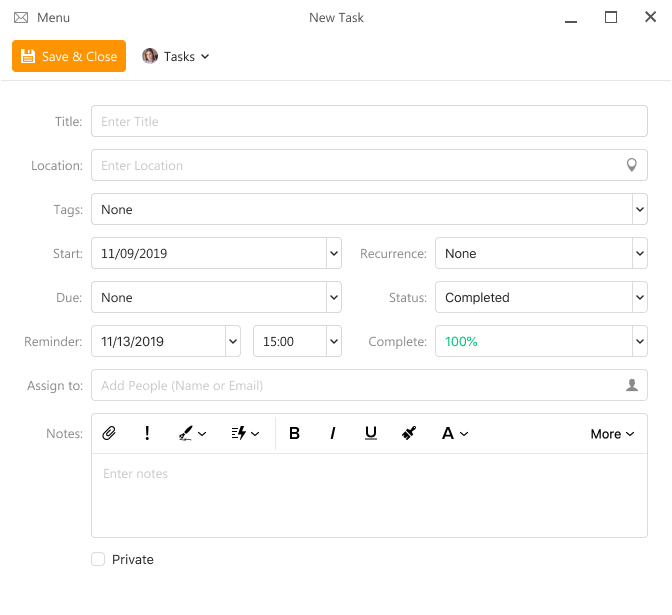Click the user avatar next to Tasks
This screenshot has height=615, width=672.
pyautogui.click(x=150, y=56)
